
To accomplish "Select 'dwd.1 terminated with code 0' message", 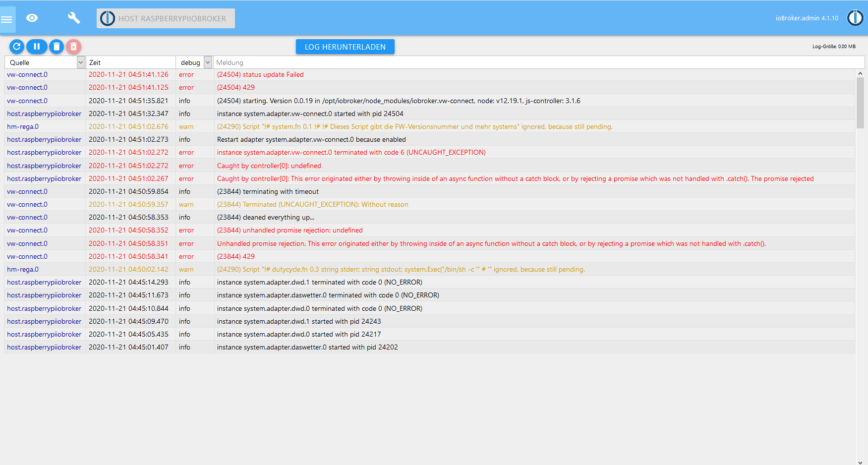I will (320, 282).
